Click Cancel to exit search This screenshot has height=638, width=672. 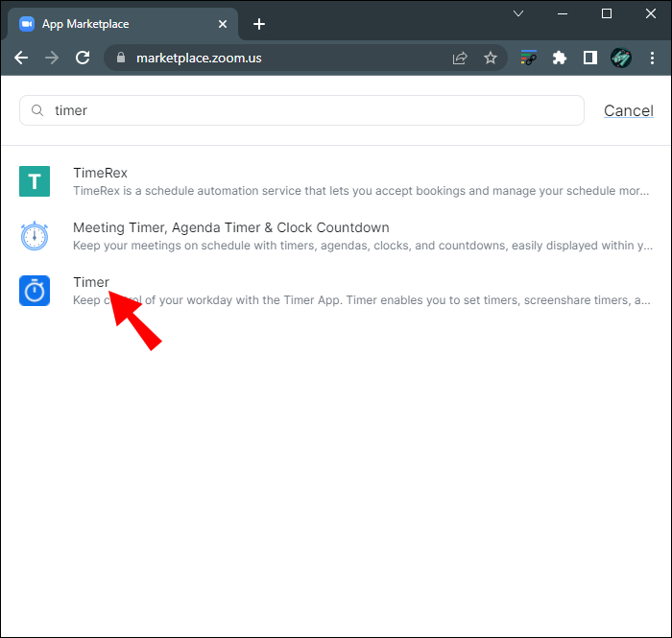click(628, 110)
